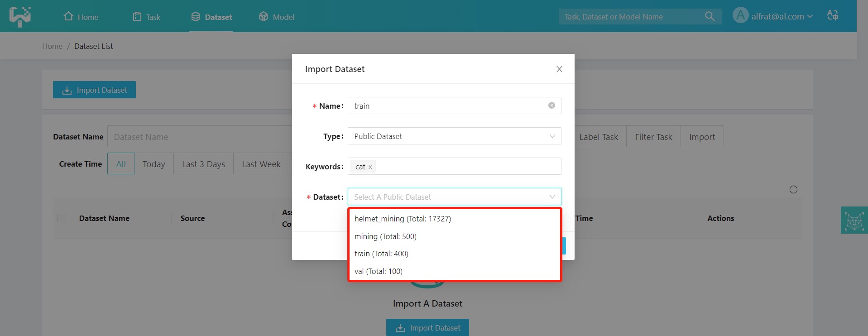Select the Today create time filter
The width and height of the screenshot is (868, 336).
pyautogui.click(x=154, y=164)
